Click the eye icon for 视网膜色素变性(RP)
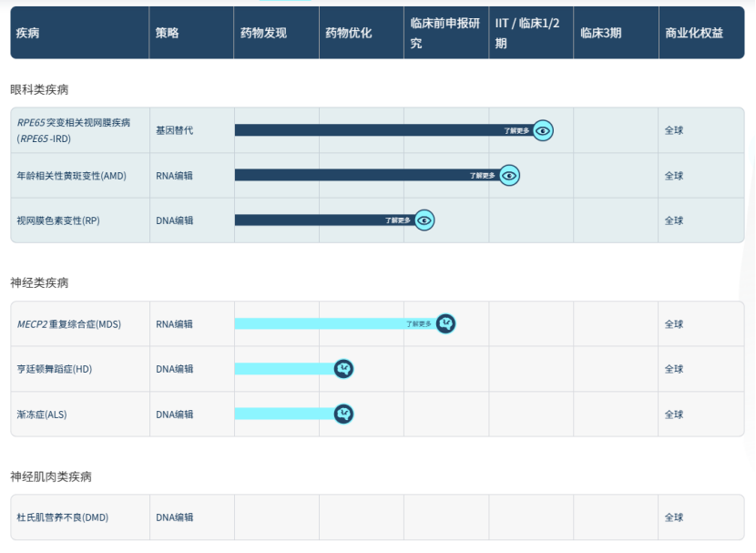 pyautogui.click(x=424, y=220)
